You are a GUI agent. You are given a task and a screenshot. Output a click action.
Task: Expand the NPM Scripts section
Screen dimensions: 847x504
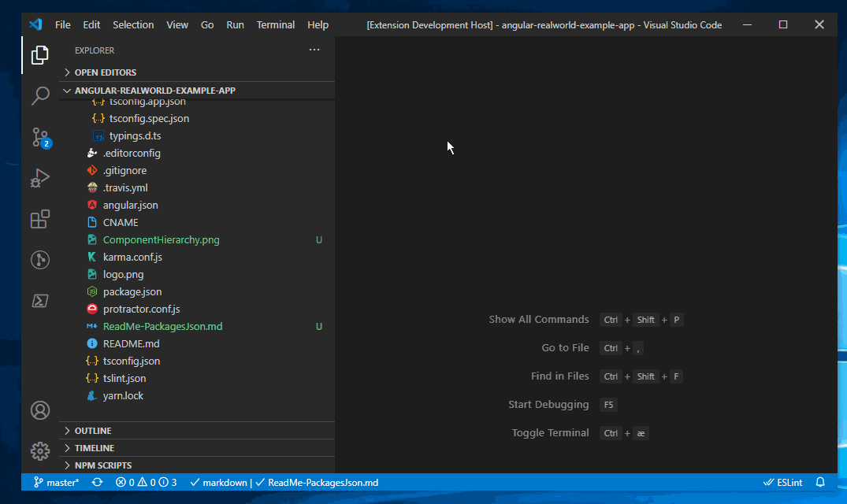[x=197, y=465]
